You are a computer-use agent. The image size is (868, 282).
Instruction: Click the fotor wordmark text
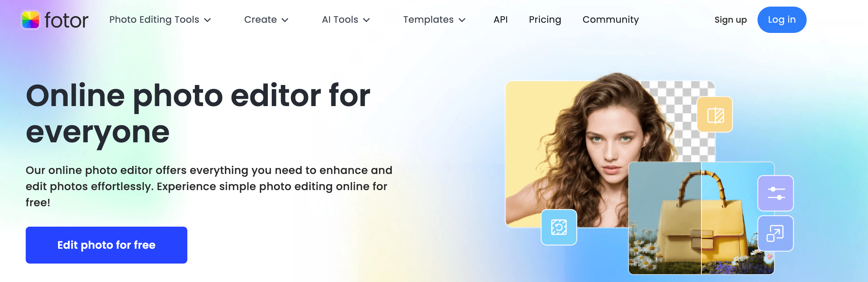point(66,20)
